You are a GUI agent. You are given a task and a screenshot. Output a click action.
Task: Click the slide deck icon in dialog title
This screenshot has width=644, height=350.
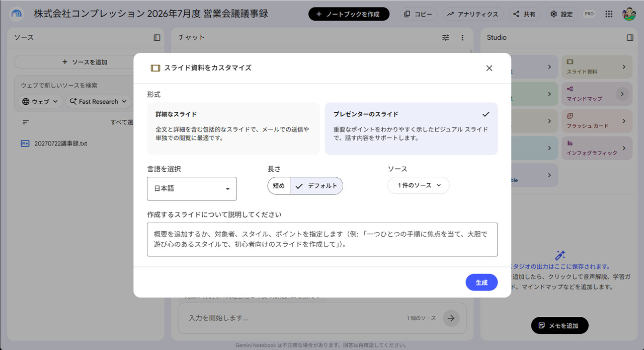point(155,68)
